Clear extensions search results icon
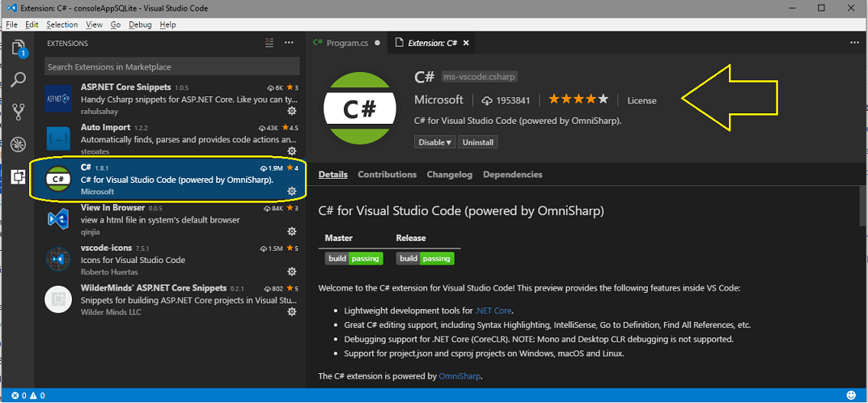 click(x=269, y=43)
